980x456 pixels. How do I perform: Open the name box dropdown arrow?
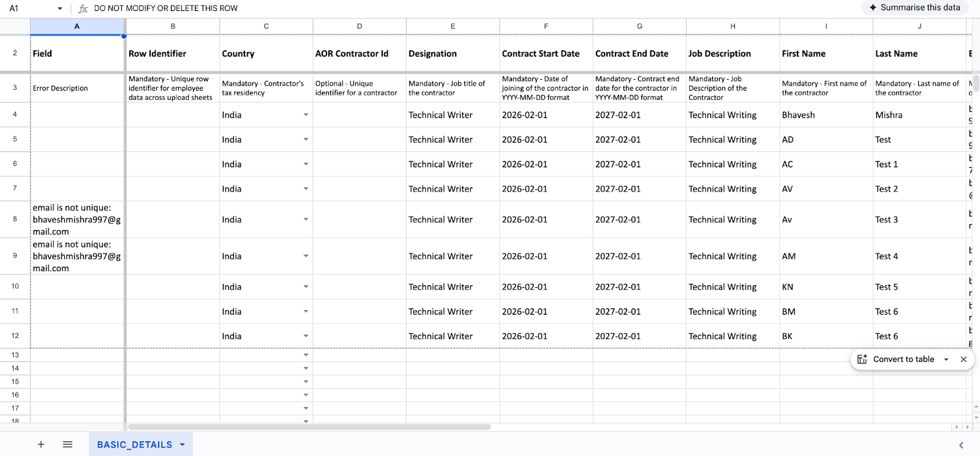[60, 9]
